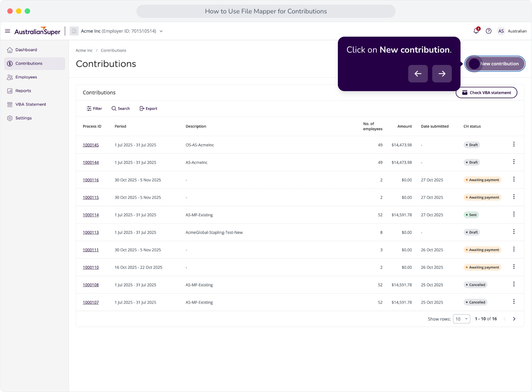Screen dimensions: 532x392
Task: Click the CH status column header
Action: coord(472,126)
